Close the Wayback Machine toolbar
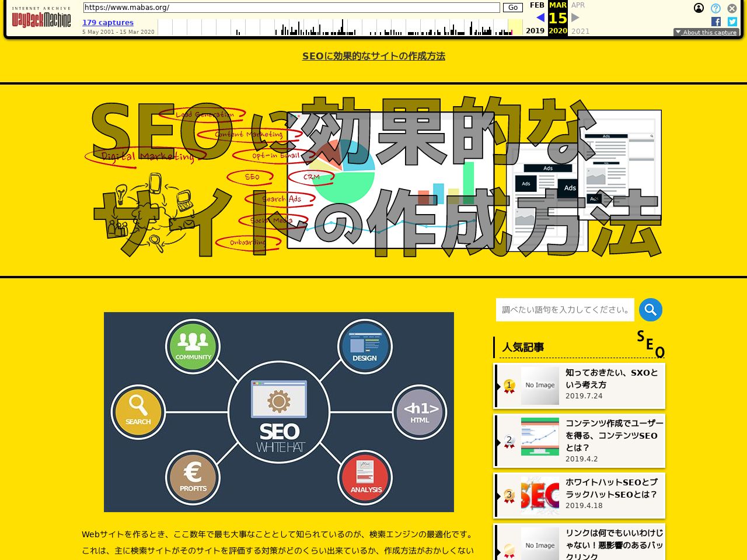747x560 pixels. [x=732, y=8]
